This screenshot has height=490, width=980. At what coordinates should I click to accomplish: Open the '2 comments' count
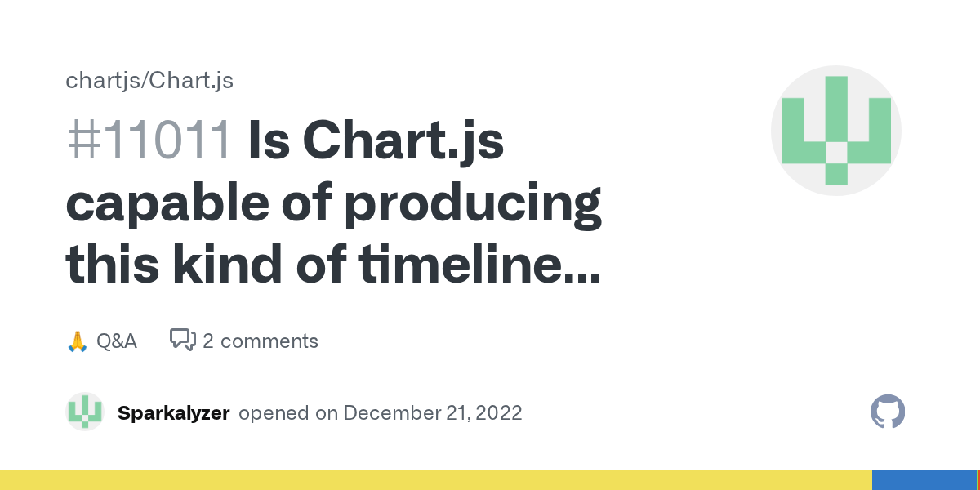pos(260,341)
